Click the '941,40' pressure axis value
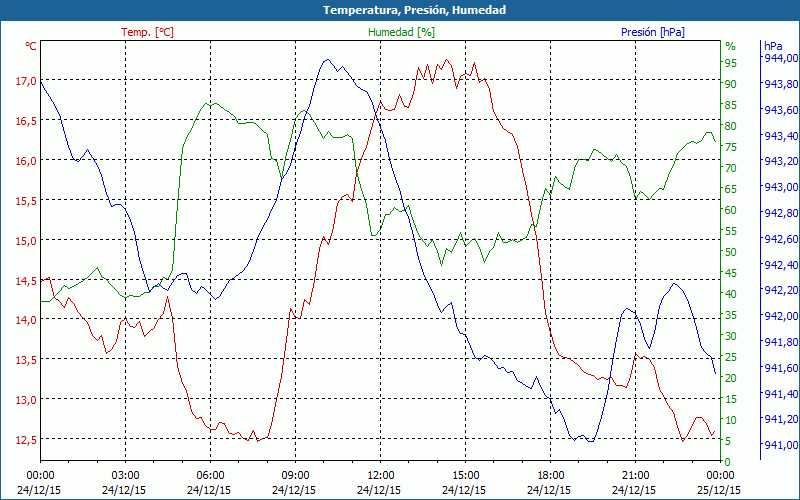The image size is (800, 500). click(781, 393)
